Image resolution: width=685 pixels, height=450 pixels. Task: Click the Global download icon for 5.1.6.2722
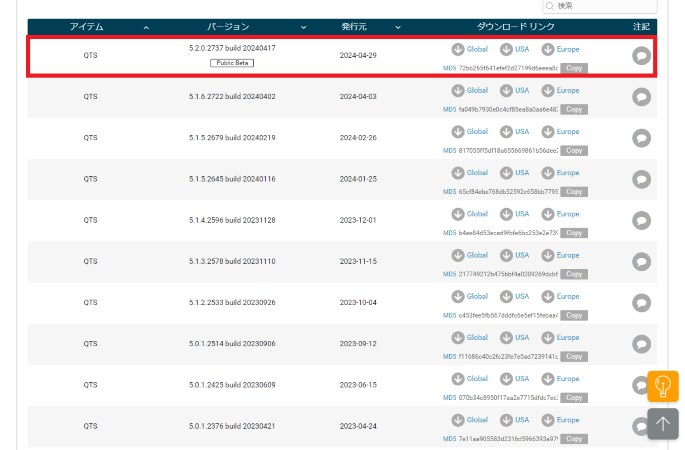coord(458,90)
